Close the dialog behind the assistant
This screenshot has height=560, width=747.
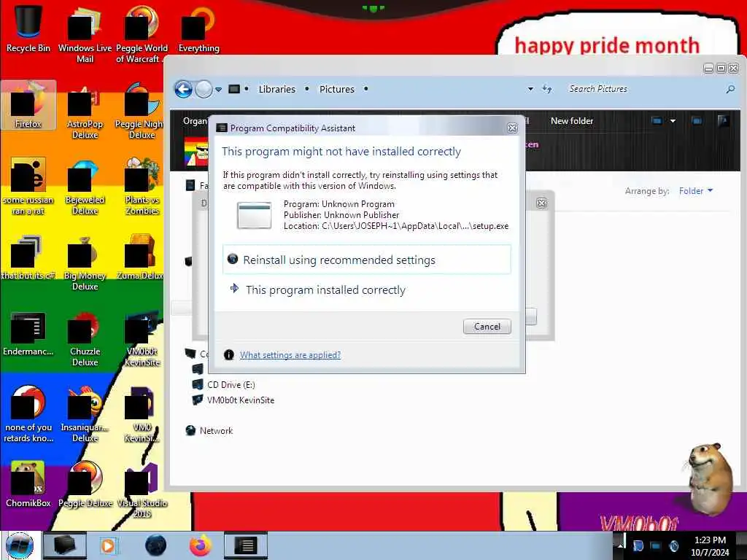click(541, 203)
